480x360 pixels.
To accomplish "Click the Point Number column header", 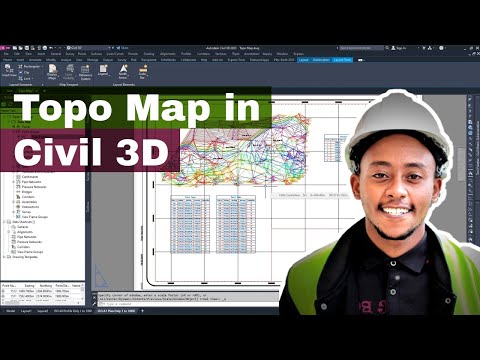I will [x=9, y=286].
